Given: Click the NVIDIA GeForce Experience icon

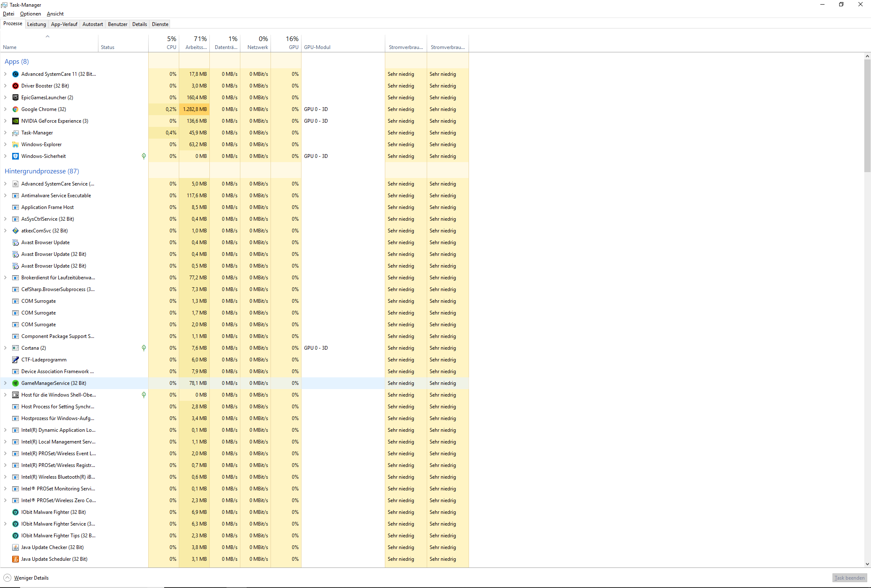Looking at the screenshot, I should point(15,121).
